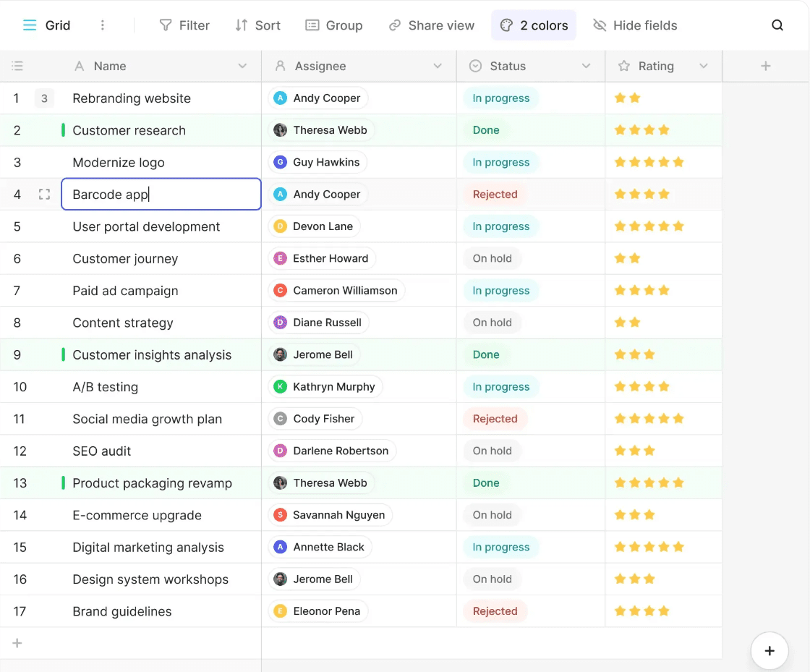The height and width of the screenshot is (672, 810).
Task: Open the Status column dropdown chevron
Action: click(x=586, y=66)
